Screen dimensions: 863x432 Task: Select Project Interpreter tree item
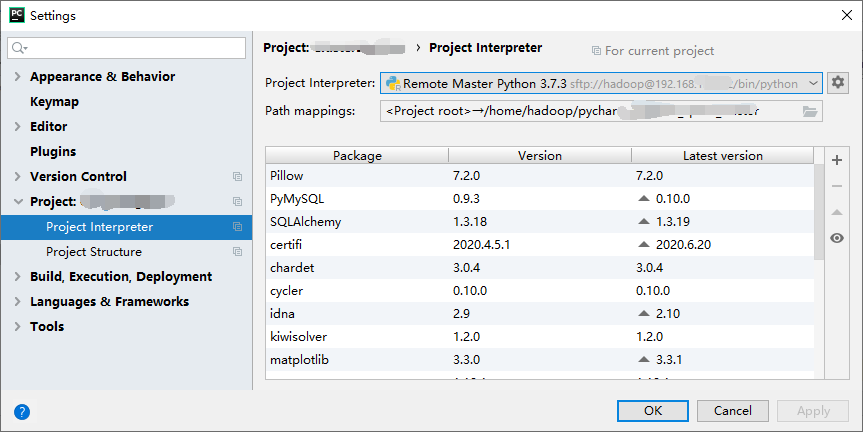coord(127,227)
